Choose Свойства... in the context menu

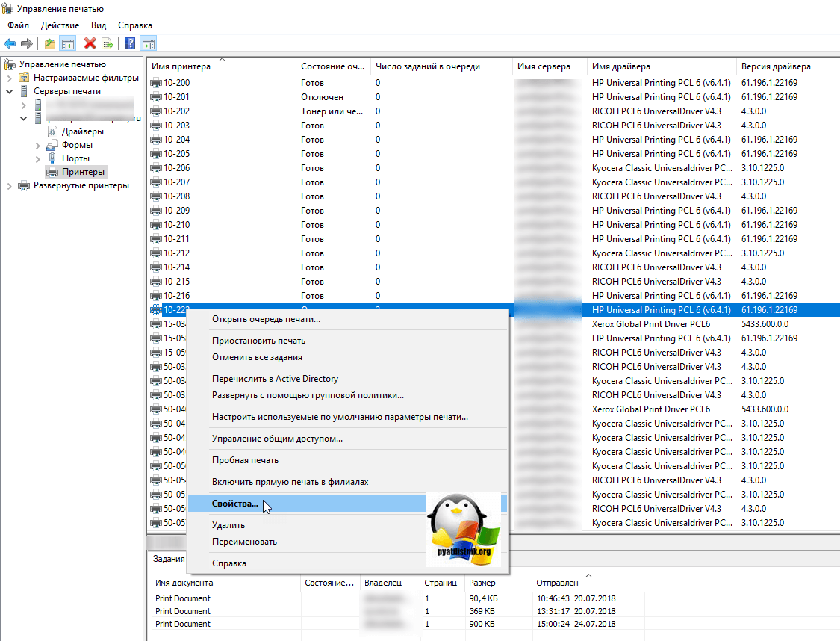[235, 504]
